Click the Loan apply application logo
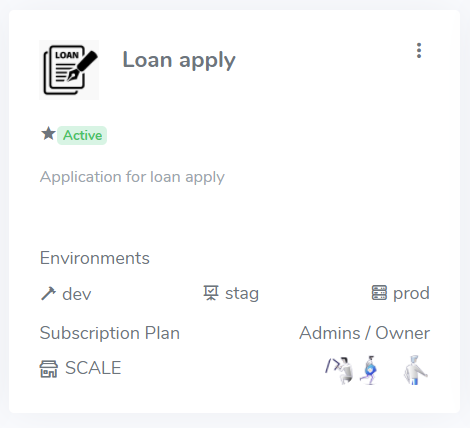The image size is (470, 428). [69, 70]
